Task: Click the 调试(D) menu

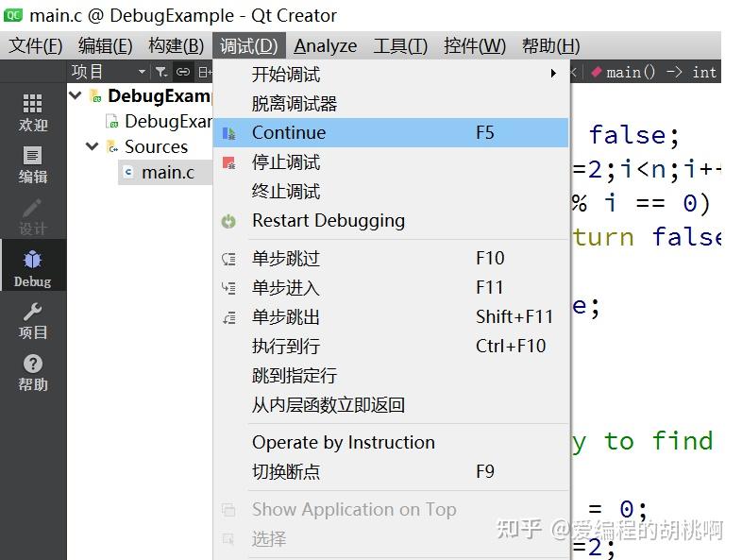Action: click(x=249, y=46)
